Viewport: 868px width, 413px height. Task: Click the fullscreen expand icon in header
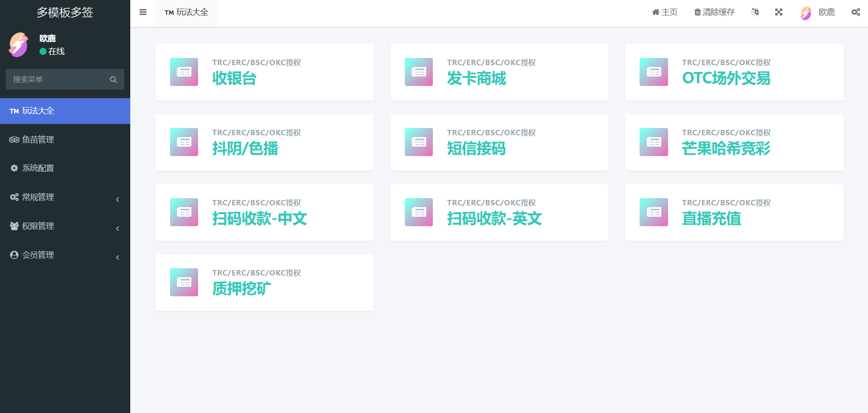point(778,12)
